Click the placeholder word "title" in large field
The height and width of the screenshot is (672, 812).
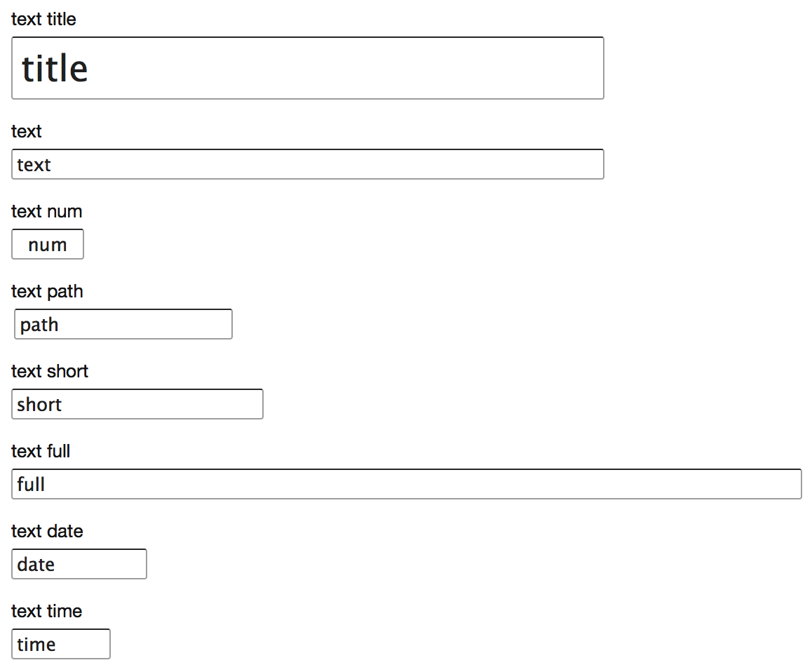[x=55, y=68]
